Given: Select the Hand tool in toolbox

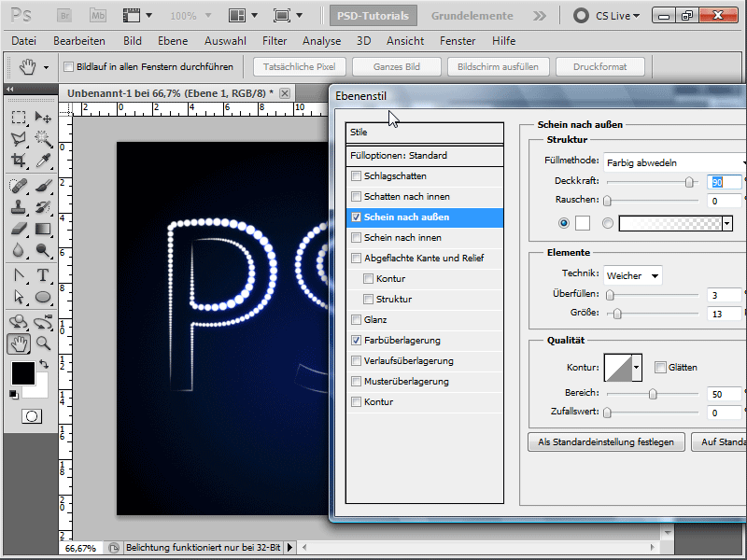Looking at the screenshot, I should pos(19,343).
